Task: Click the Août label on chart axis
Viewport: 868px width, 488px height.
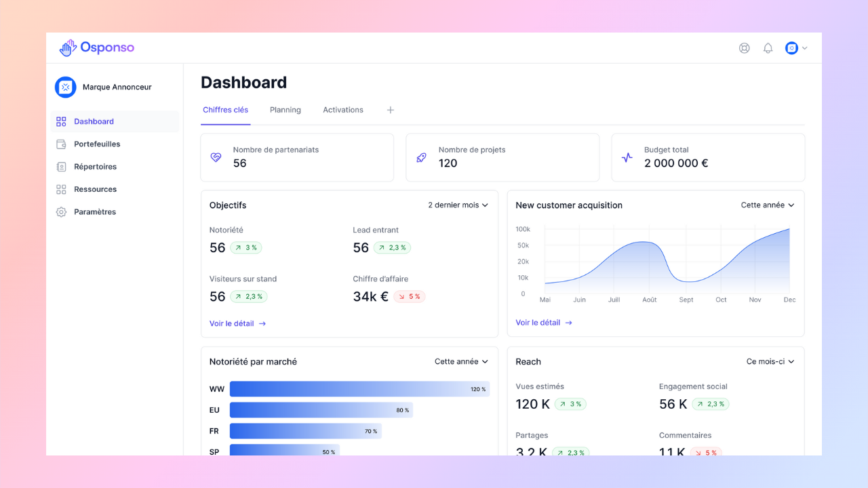Action: [650, 300]
